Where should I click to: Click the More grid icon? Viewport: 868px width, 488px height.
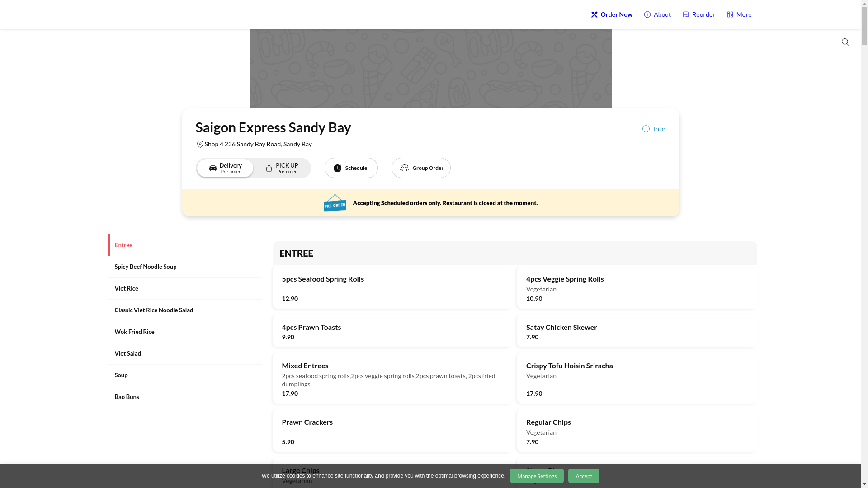730,14
